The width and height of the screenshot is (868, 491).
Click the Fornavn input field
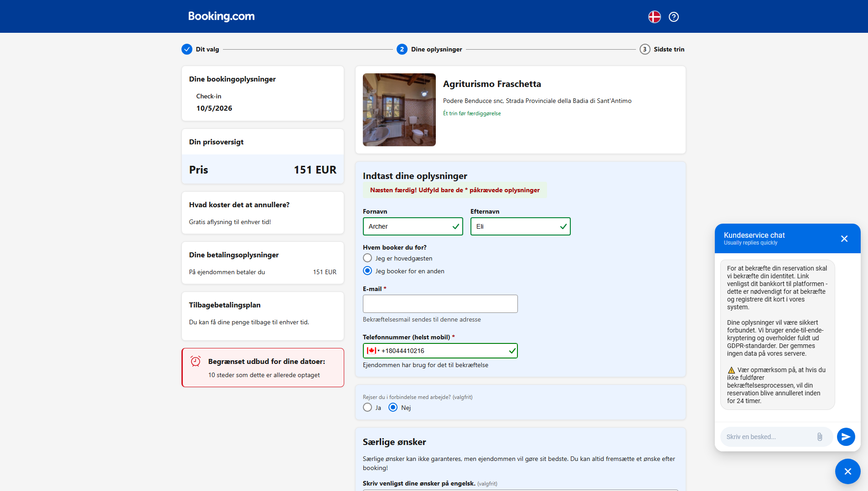pos(413,226)
